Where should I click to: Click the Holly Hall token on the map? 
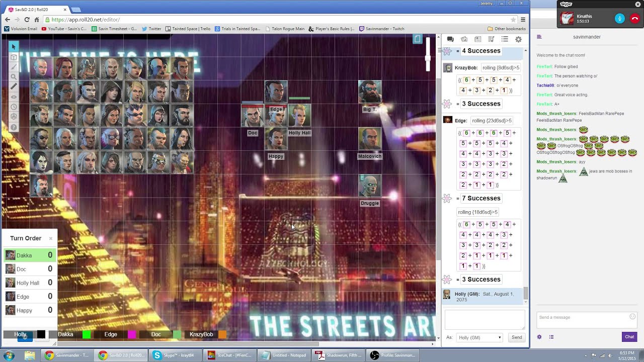tap(299, 116)
